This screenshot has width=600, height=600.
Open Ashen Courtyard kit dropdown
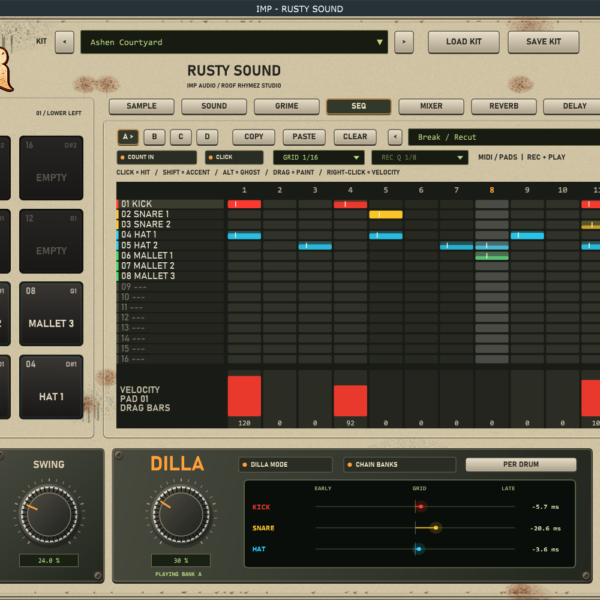[x=234, y=42]
